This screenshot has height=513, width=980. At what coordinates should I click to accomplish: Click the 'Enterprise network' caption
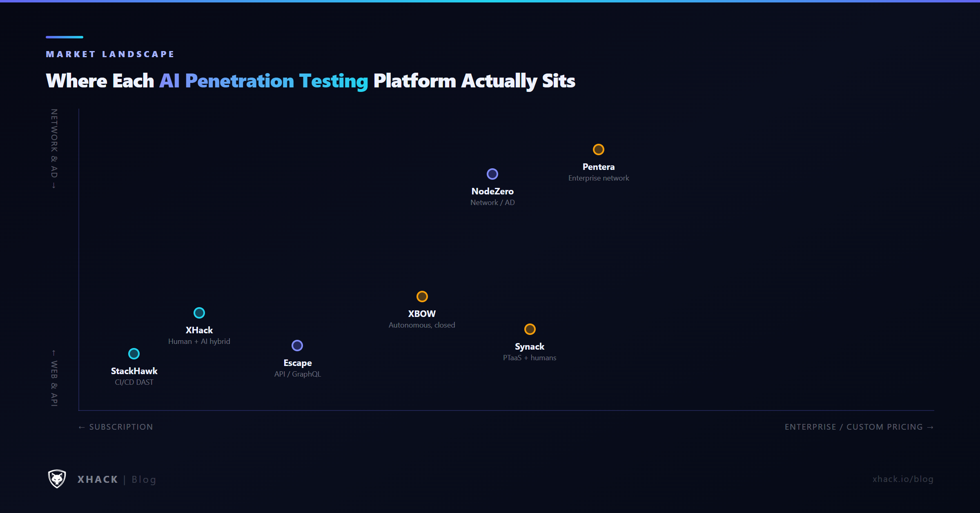tap(599, 178)
